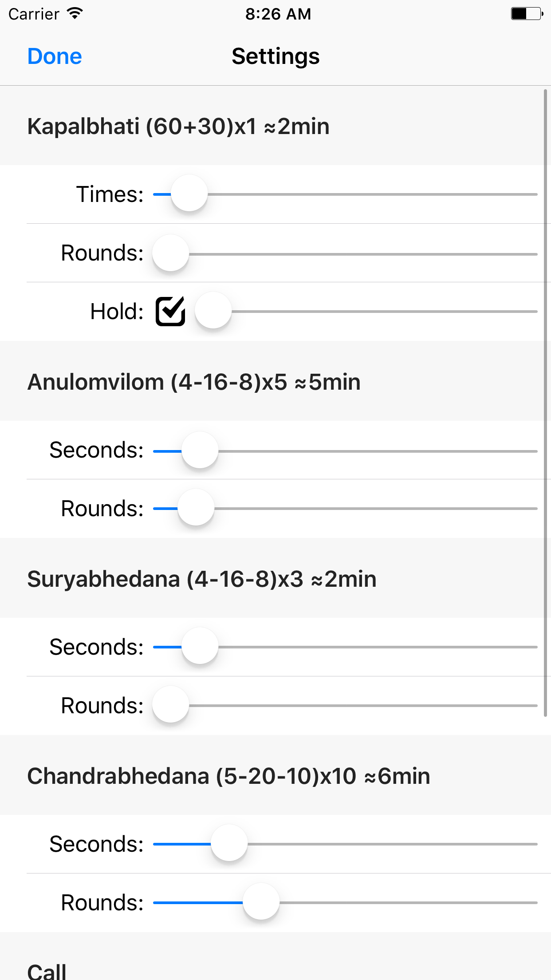Screen dimensions: 551x980
Task: Tap the Wi-Fi icon in the status bar
Action: click(75, 13)
